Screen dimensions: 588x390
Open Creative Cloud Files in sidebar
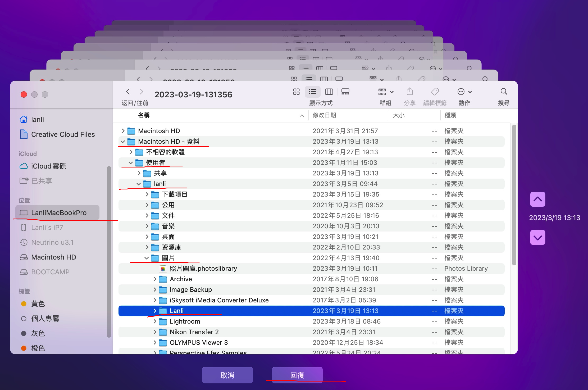tap(63, 134)
